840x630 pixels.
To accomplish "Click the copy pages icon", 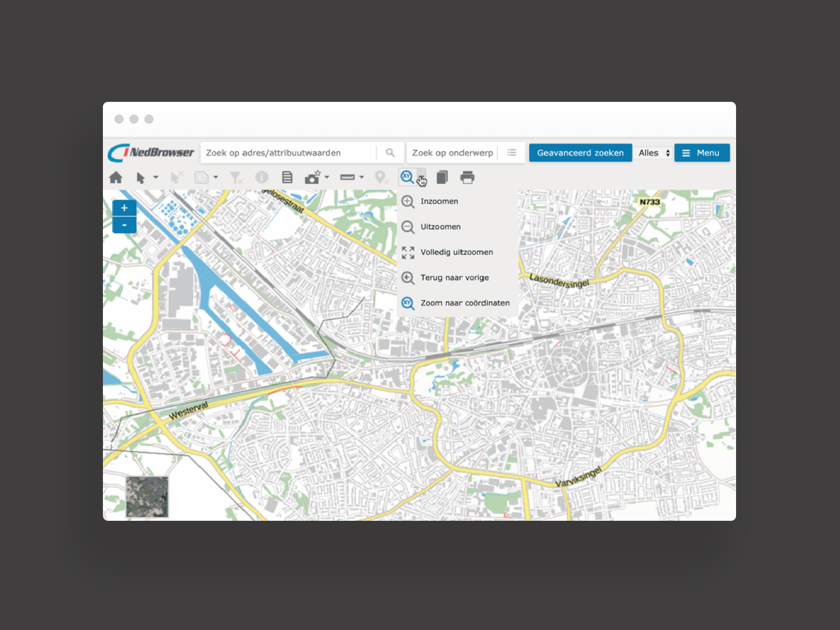I will click(442, 177).
